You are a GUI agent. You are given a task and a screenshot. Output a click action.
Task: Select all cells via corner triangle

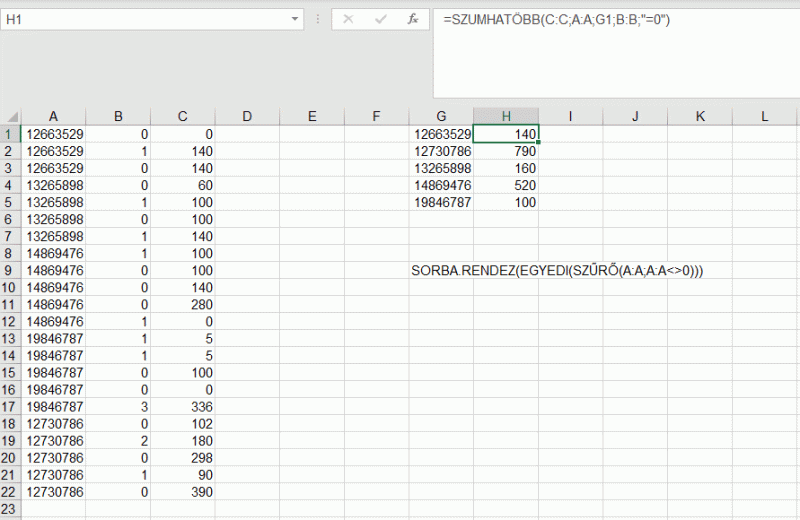click(x=11, y=116)
